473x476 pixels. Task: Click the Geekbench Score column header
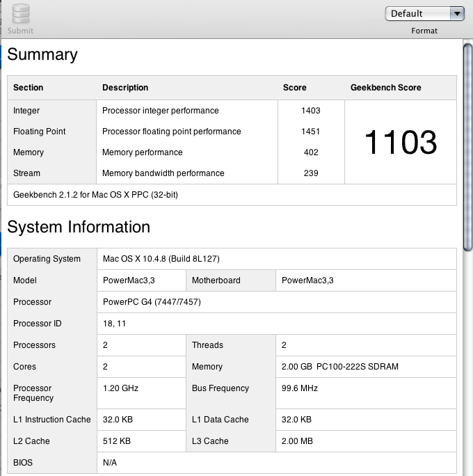click(386, 88)
